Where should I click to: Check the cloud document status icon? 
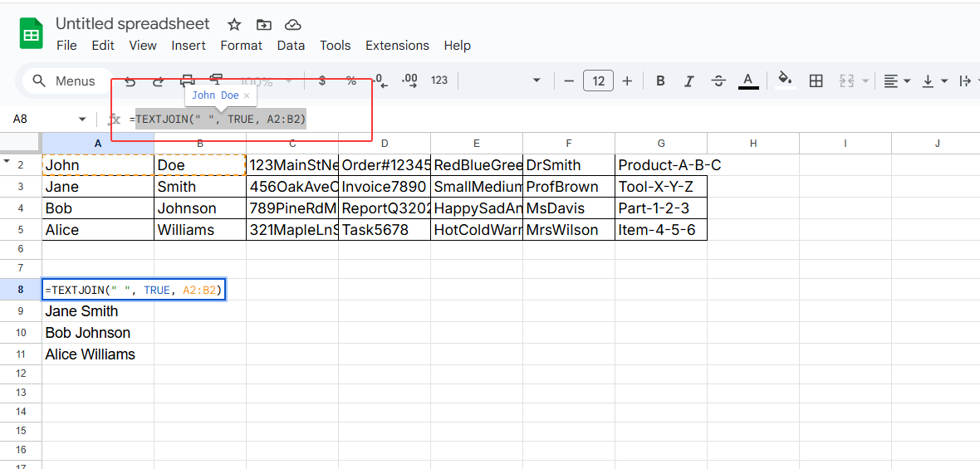[x=292, y=24]
